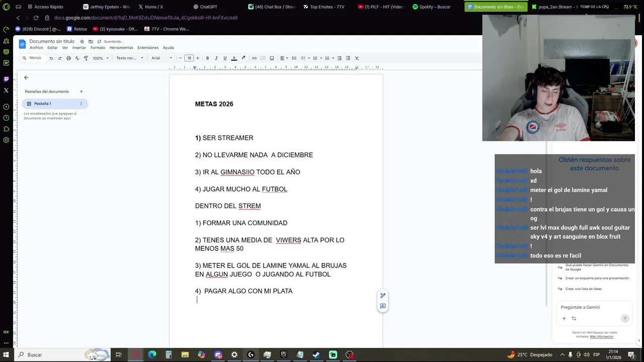Run spelling and grammar check icon
644x362 pixels.
point(77,58)
